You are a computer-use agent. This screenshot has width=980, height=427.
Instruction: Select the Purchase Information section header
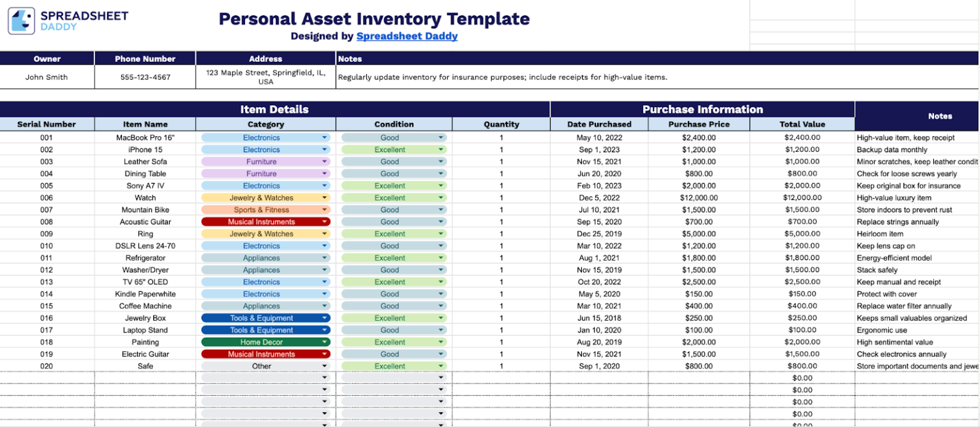point(702,109)
